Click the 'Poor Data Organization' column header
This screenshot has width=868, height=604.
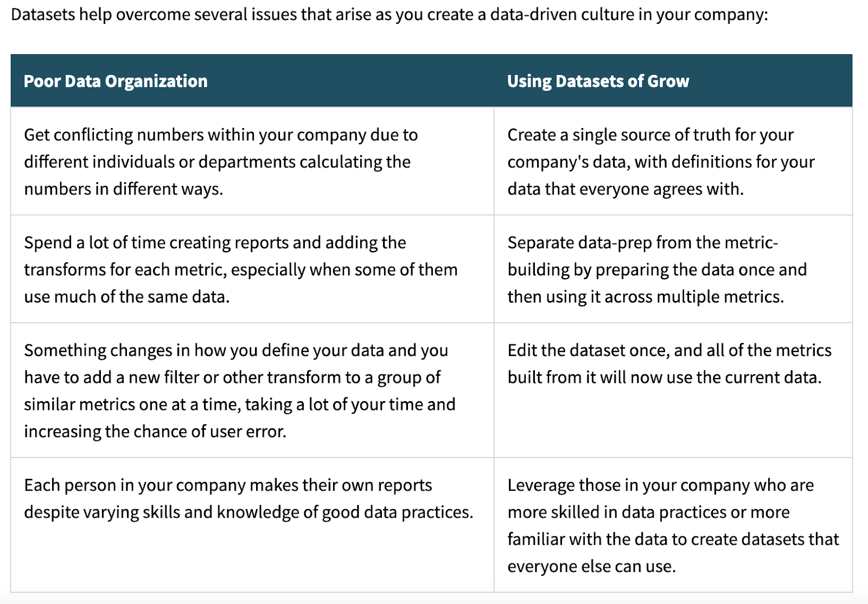click(x=116, y=81)
